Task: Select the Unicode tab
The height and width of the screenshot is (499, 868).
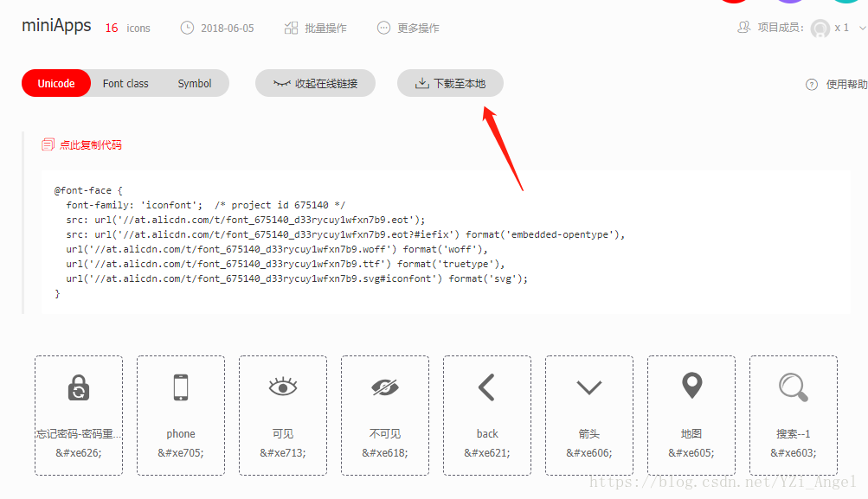Action: point(56,84)
